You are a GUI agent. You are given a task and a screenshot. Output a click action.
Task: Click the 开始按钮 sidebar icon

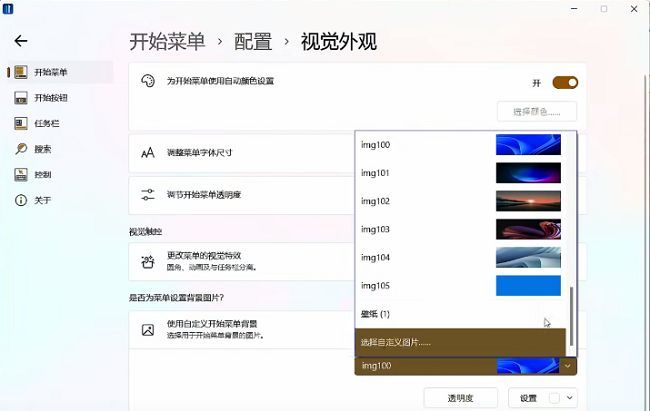click(x=21, y=98)
